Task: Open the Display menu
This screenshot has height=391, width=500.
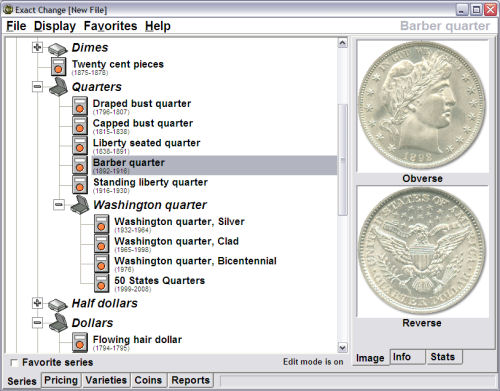Action: 55,26
